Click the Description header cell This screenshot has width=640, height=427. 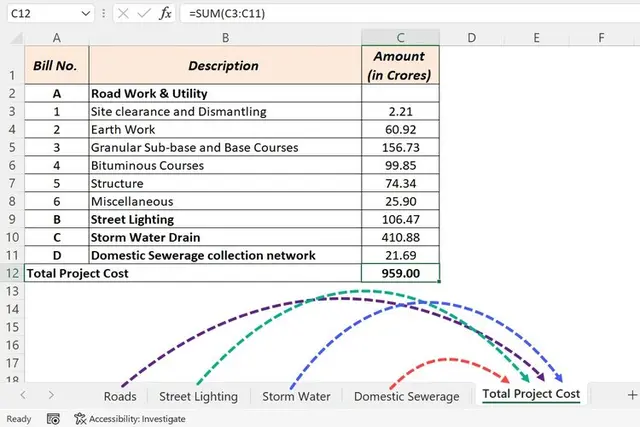225,65
